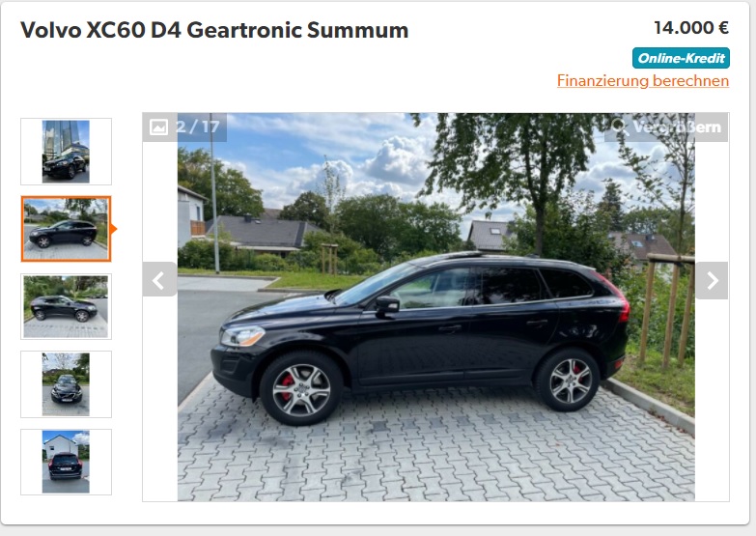Go to the next photo with right arrow
The width and height of the screenshot is (756, 536).
712,280
